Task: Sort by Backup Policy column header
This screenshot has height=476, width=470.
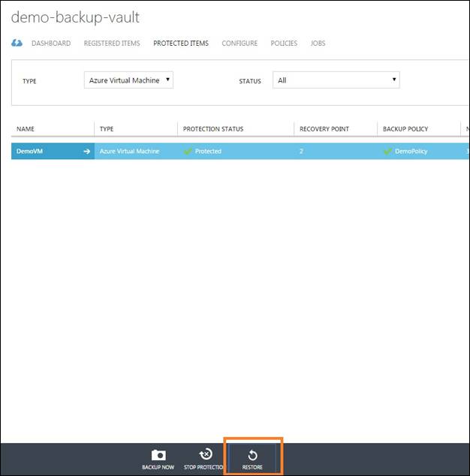Action: 405,129
